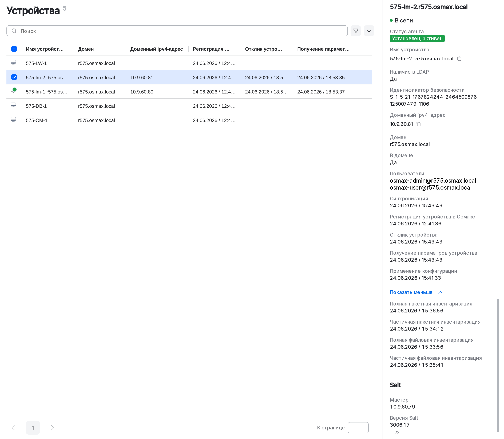Select the 575-CM-1 device name
The height and width of the screenshot is (439, 504).
[x=37, y=120]
